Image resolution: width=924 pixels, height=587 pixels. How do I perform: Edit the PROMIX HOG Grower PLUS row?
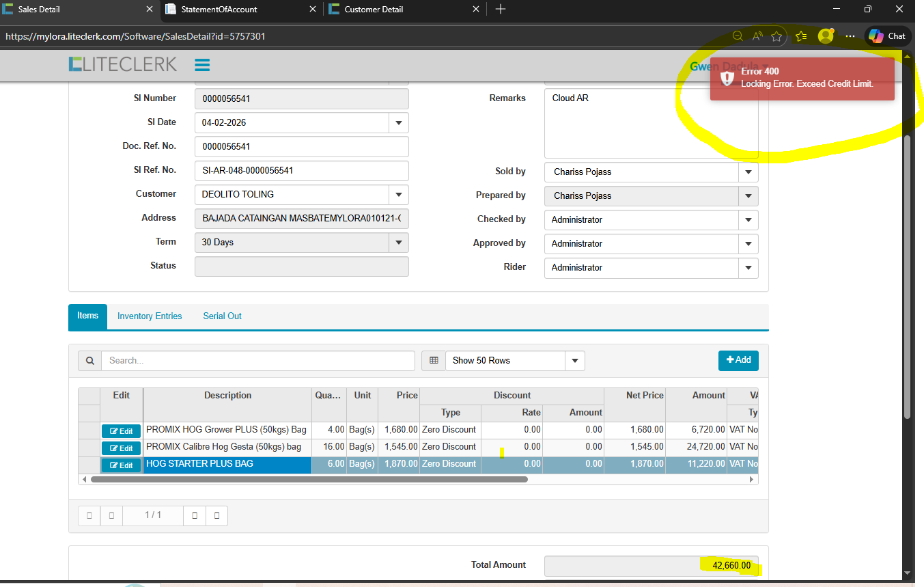click(122, 431)
